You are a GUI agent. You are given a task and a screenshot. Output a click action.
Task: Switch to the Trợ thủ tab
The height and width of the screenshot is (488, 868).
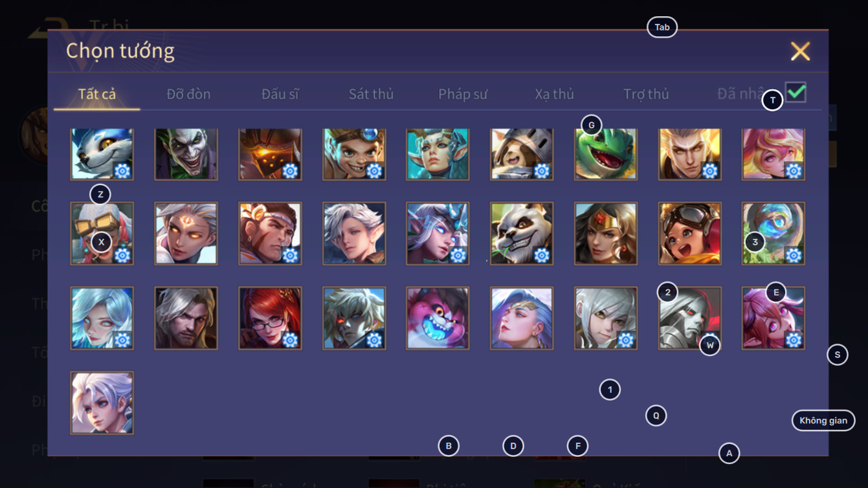(646, 94)
